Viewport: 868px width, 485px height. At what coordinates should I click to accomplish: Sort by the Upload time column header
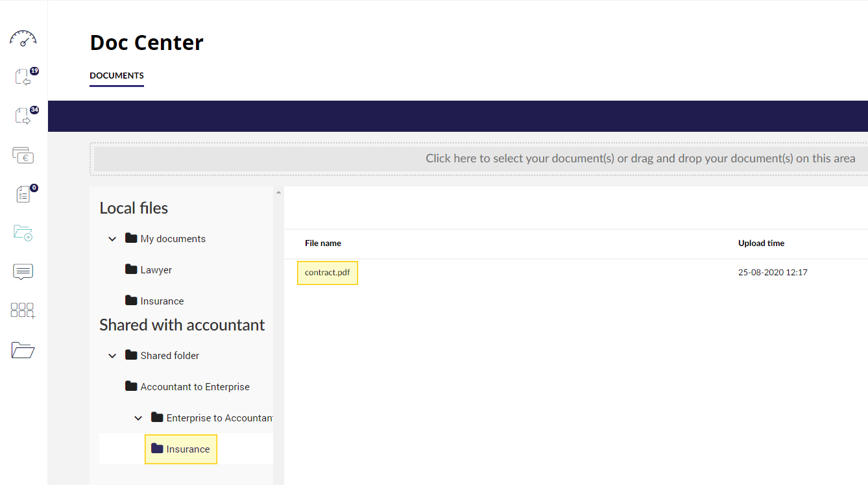coord(762,243)
